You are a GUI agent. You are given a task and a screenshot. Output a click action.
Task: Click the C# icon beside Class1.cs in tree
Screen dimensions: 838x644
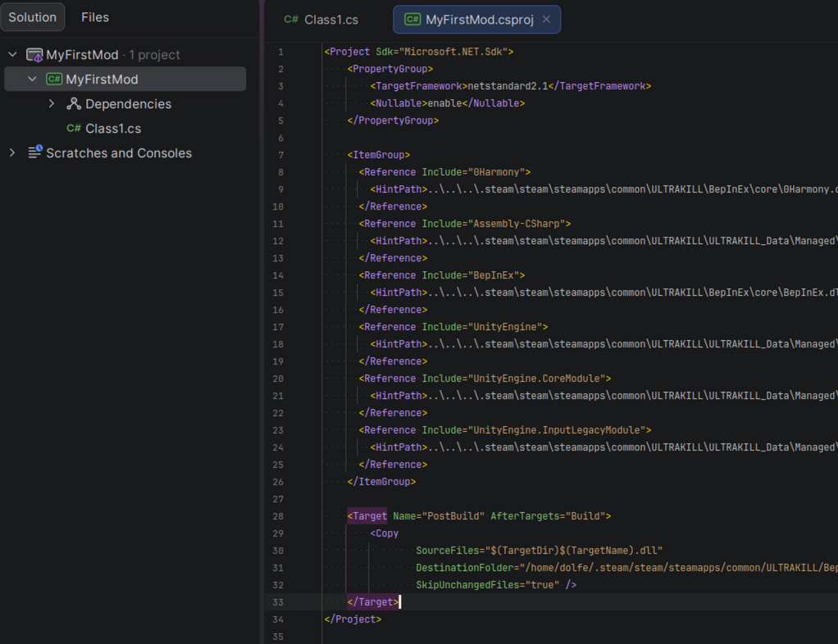[x=74, y=129]
